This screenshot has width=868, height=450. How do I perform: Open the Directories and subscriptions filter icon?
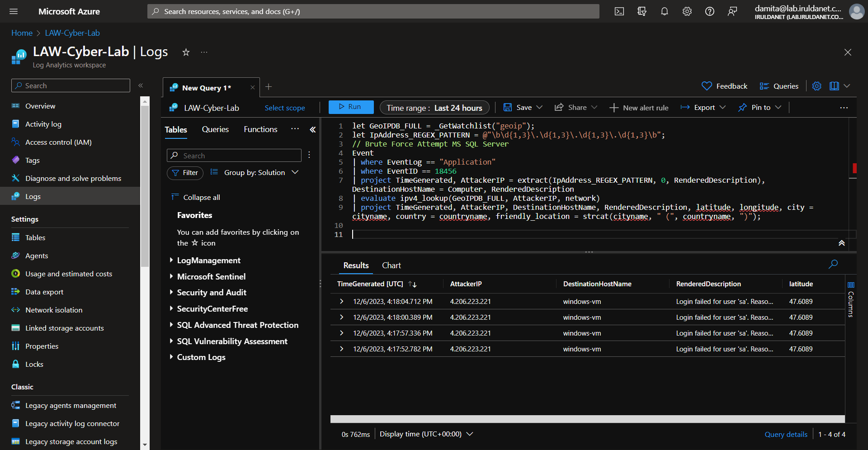[x=642, y=11]
